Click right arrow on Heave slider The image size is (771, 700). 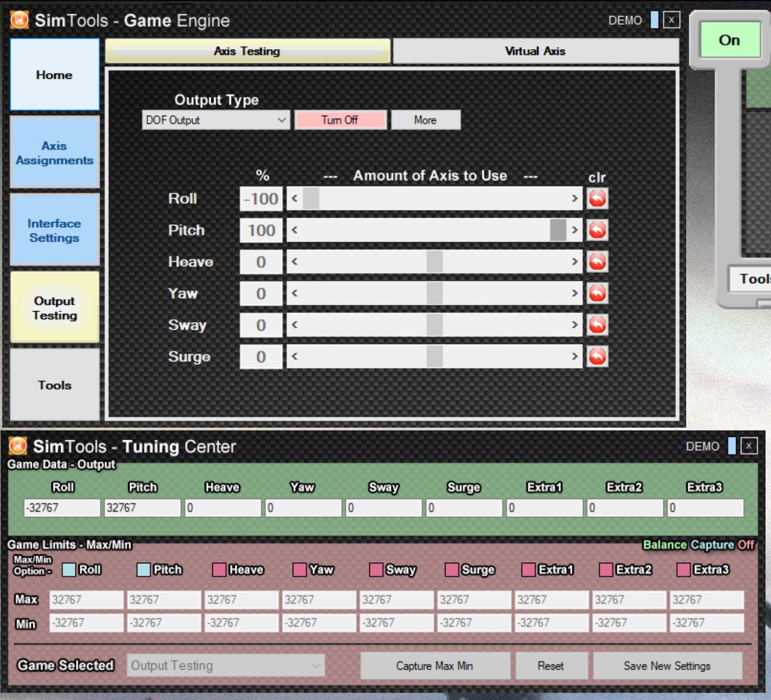[x=575, y=262]
